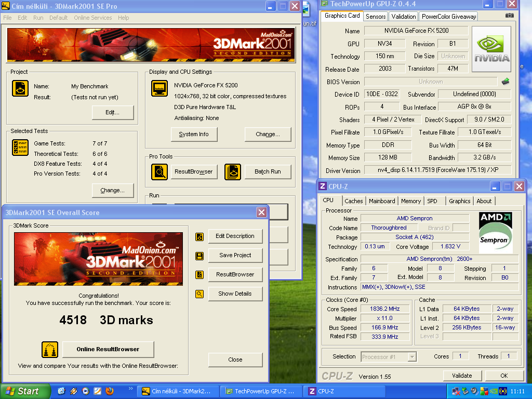Open the File menu in 3DMark
Viewport: 532px width, 399px height.
coord(7,18)
